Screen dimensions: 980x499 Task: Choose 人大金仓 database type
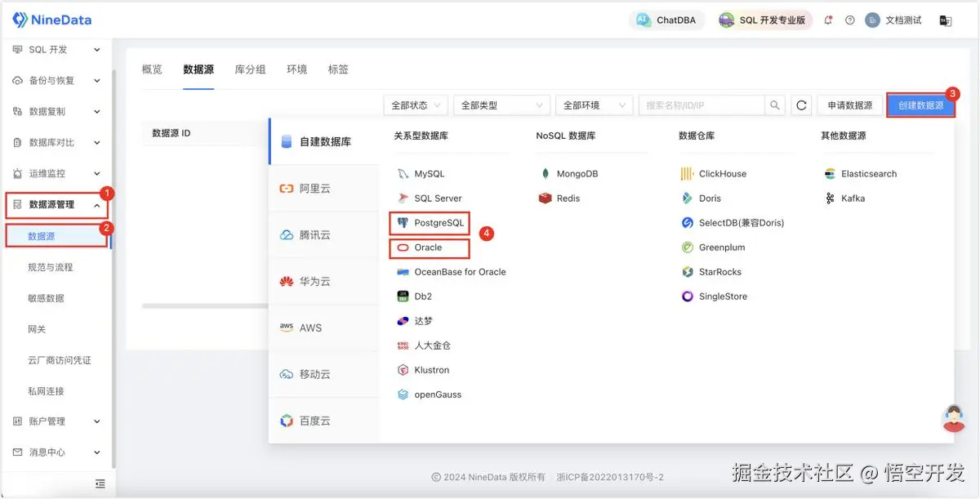click(424, 345)
